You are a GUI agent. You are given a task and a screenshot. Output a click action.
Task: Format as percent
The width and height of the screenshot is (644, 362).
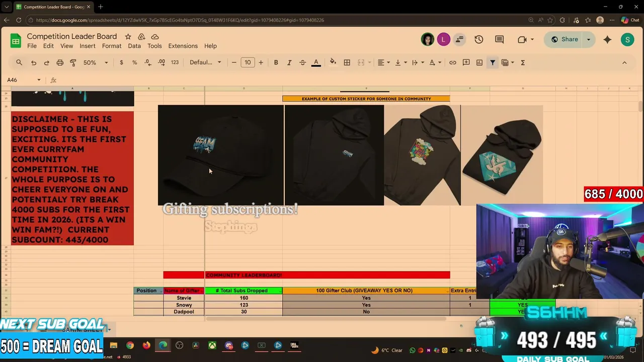134,62
